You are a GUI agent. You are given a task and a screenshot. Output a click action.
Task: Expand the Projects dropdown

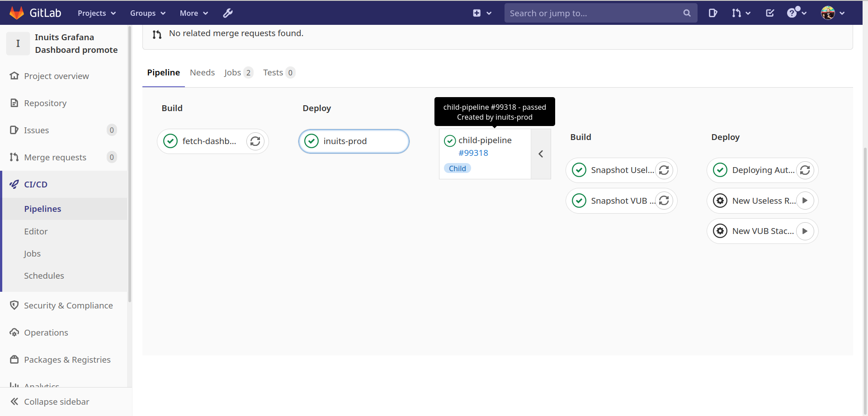pos(97,13)
